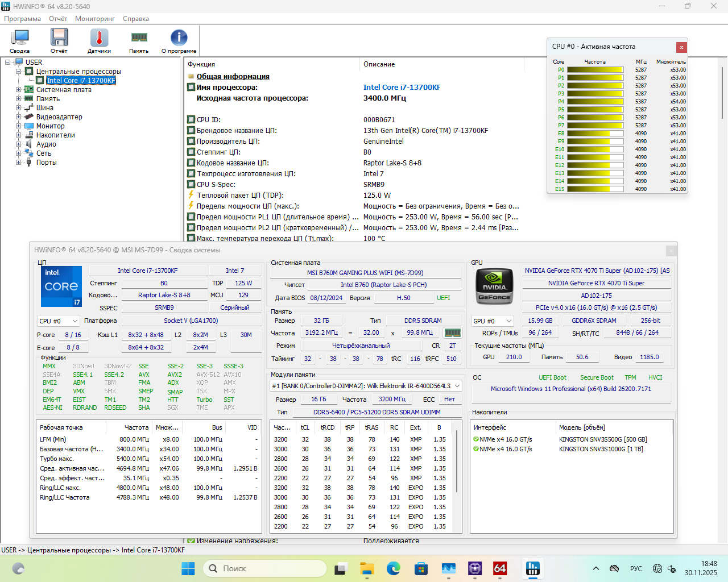Open the Windows Start menu
The image size is (728, 582).
(188, 568)
